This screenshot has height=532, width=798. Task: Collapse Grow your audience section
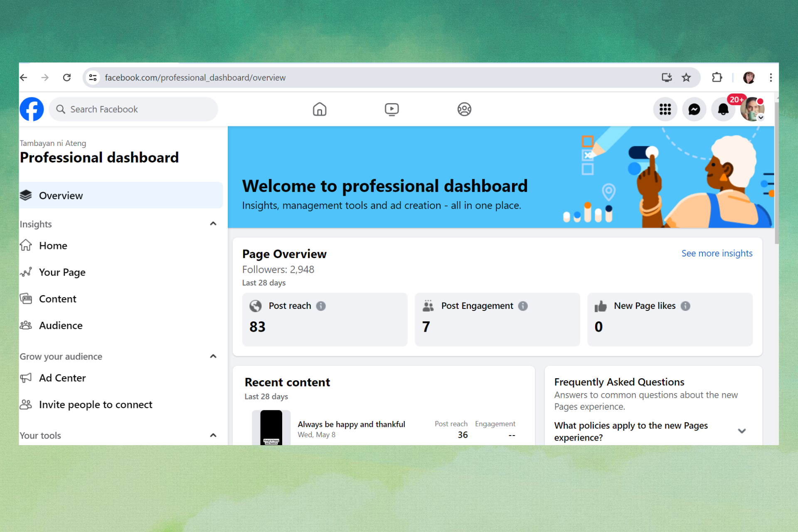coord(213,357)
